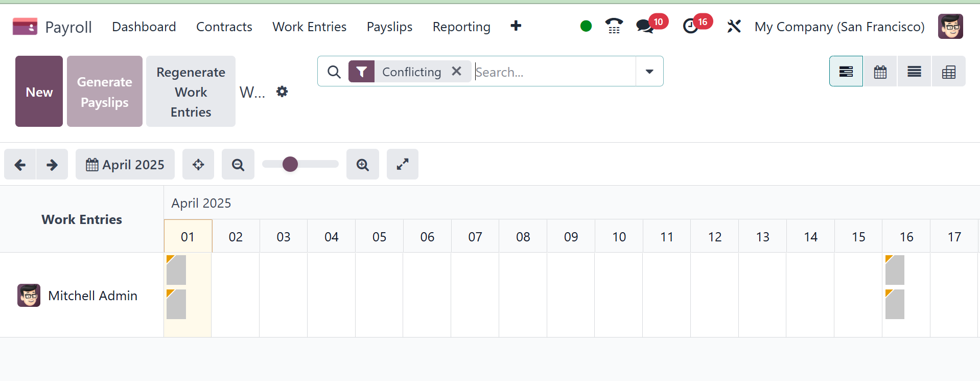This screenshot has height=381, width=980.
Task: Open the debug tools wrench icon
Action: tap(734, 26)
